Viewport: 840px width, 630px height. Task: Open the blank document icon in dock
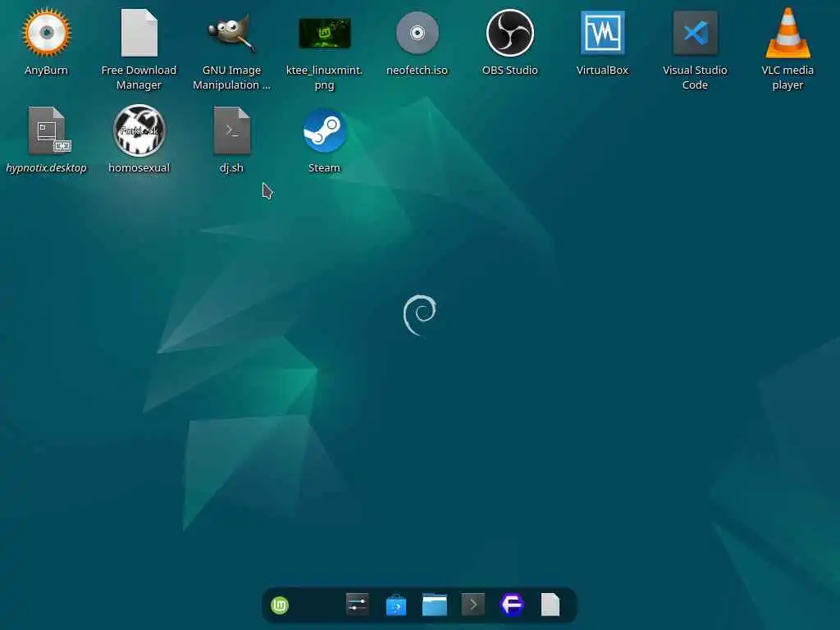pos(550,605)
